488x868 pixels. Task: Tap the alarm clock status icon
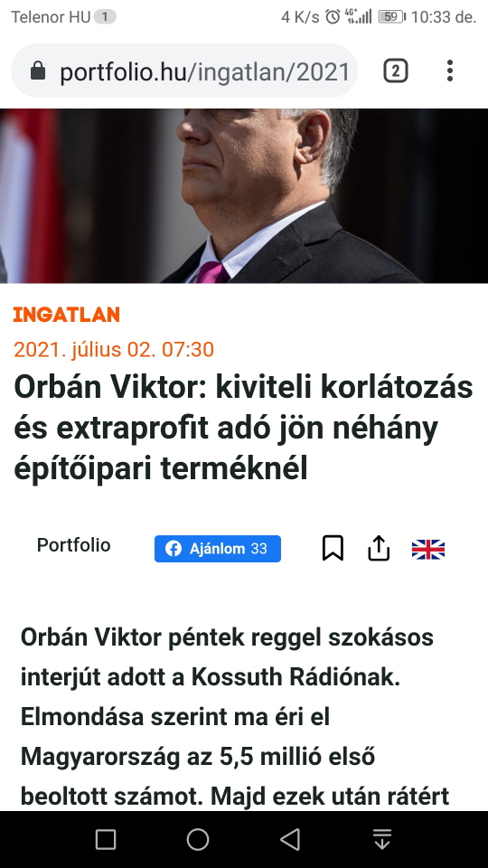pos(333,16)
